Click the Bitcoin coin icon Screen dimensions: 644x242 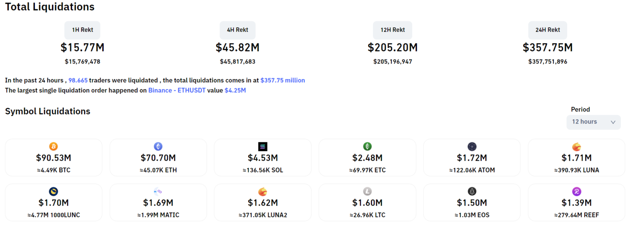pyautogui.click(x=53, y=147)
